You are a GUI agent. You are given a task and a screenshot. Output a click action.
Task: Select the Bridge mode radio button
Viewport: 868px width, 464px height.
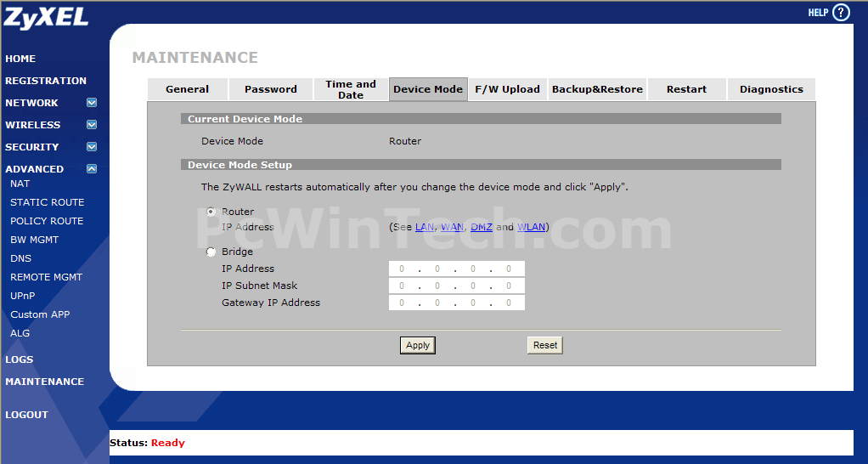tap(211, 252)
